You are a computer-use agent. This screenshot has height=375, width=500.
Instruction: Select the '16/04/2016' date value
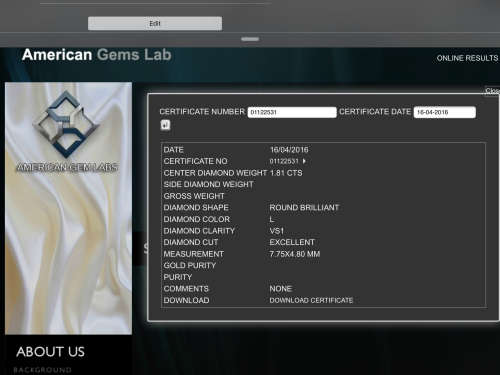[289, 150]
